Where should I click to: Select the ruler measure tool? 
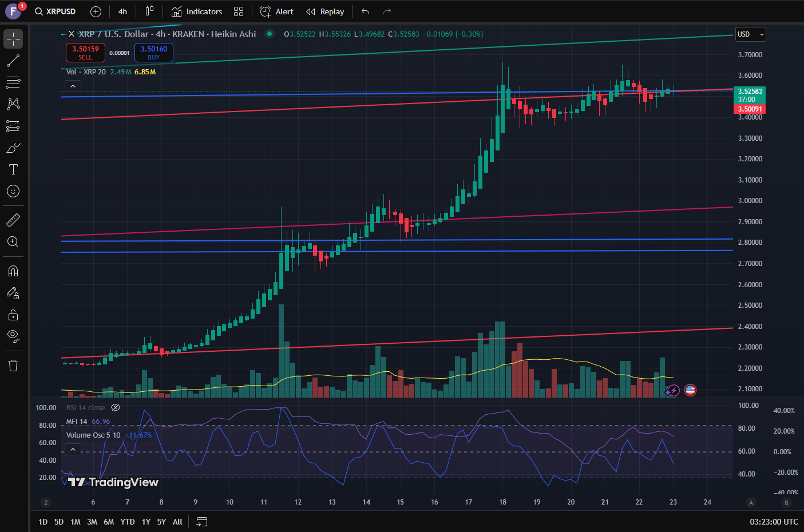[x=13, y=220]
